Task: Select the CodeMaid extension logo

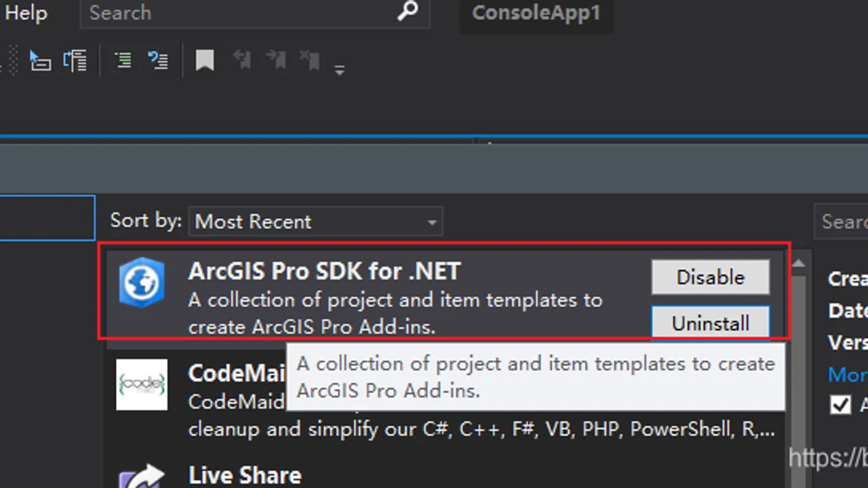Action: click(142, 384)
